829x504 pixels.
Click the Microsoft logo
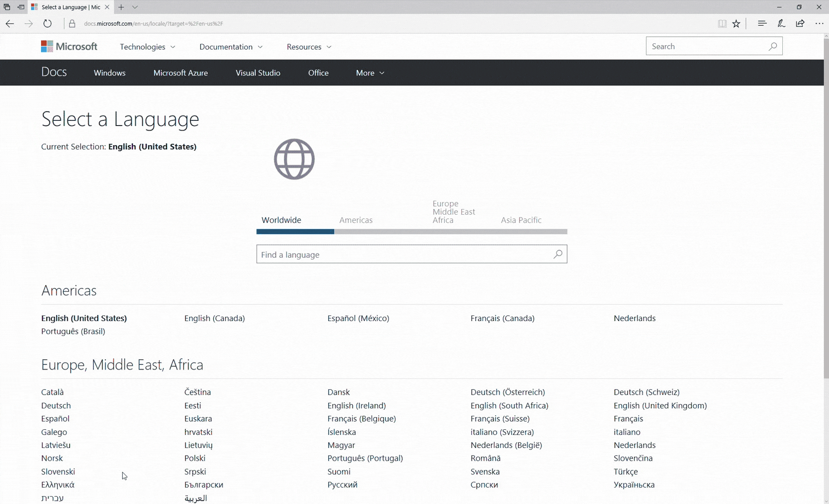(x=69, y=46)
